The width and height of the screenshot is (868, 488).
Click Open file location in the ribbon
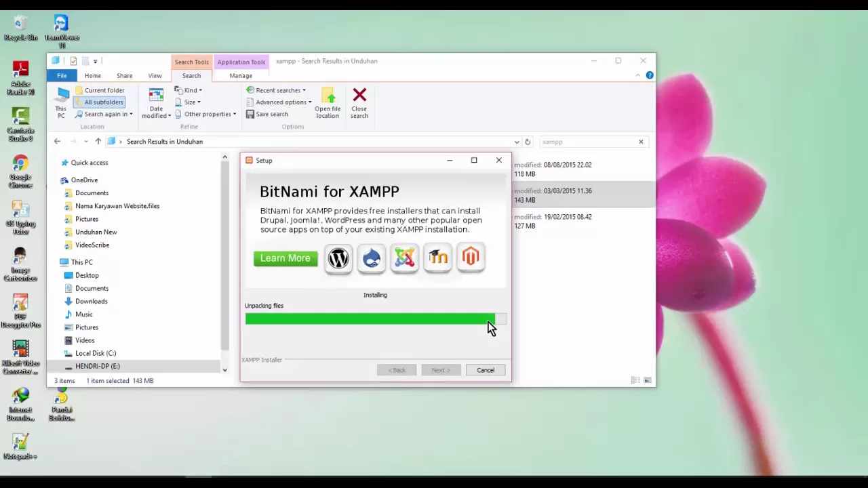(x=328, y=103)
